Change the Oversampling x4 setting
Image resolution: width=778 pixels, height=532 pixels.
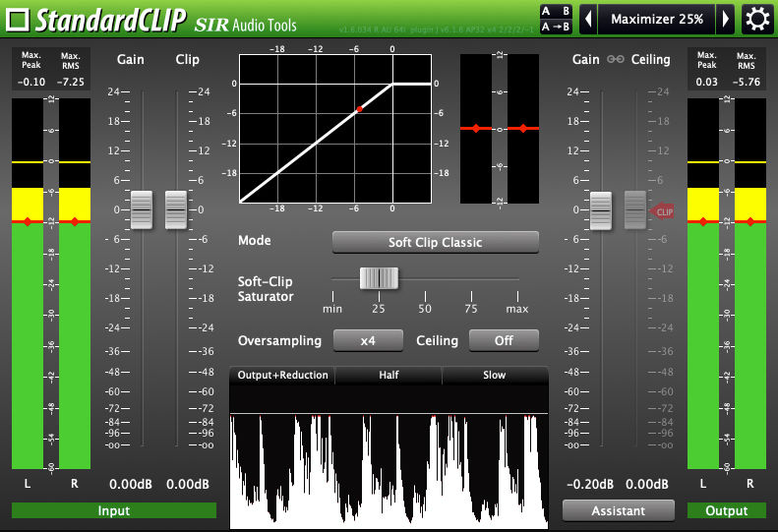[x=368, y=340]
